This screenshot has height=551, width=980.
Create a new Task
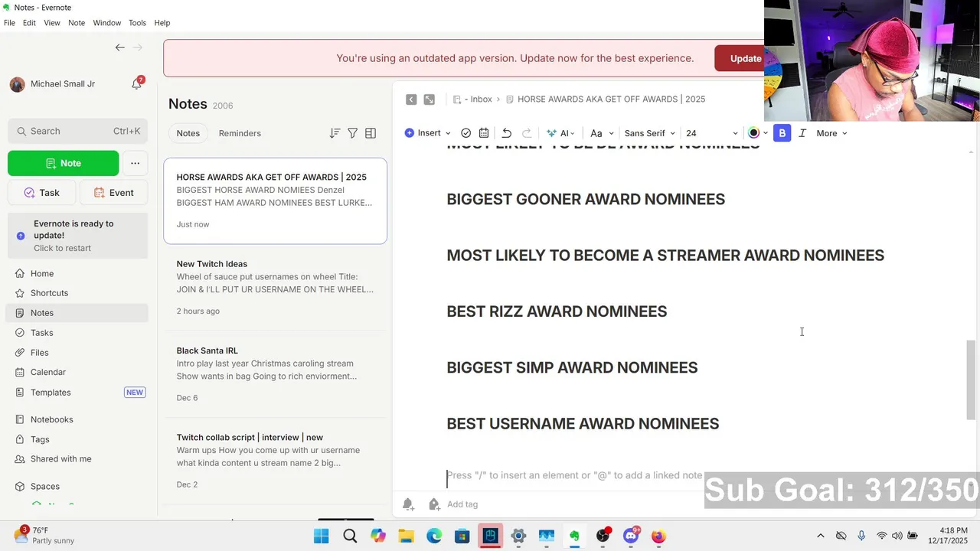pos(42,193)
